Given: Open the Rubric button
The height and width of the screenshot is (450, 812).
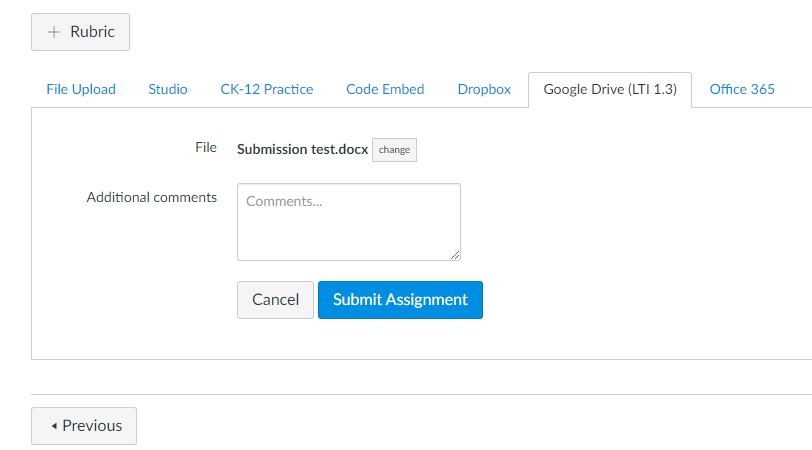Looking at the screenshot, I should (80, 32).
